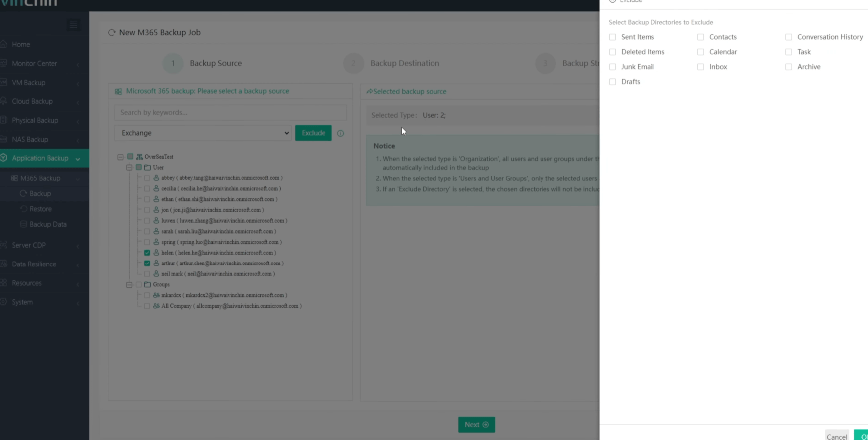Screen dimensions: 868x440
Task: Check the Drafts exclude checkbox
Action: [x=612, y=82]
